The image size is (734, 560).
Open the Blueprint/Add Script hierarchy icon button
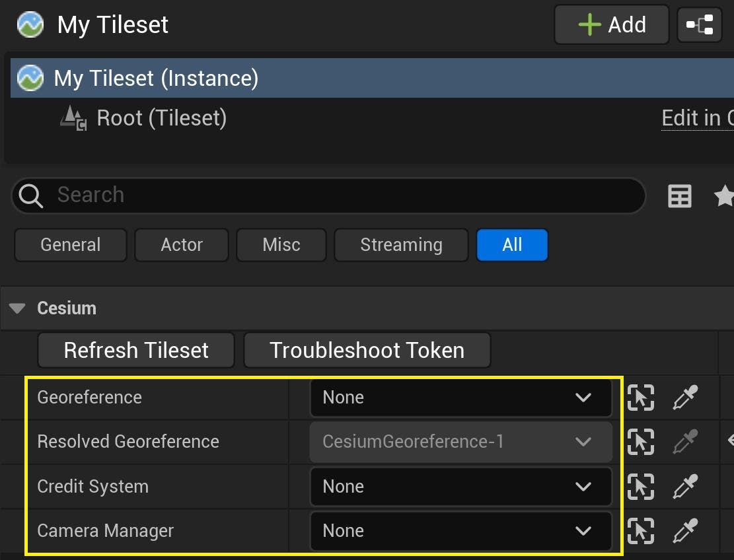click(x=700, y=25)
